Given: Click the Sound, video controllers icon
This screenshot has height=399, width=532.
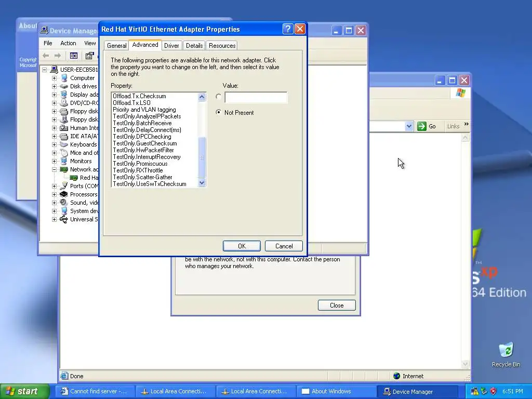Looking at the screenshot, I should tap(64, 203).
